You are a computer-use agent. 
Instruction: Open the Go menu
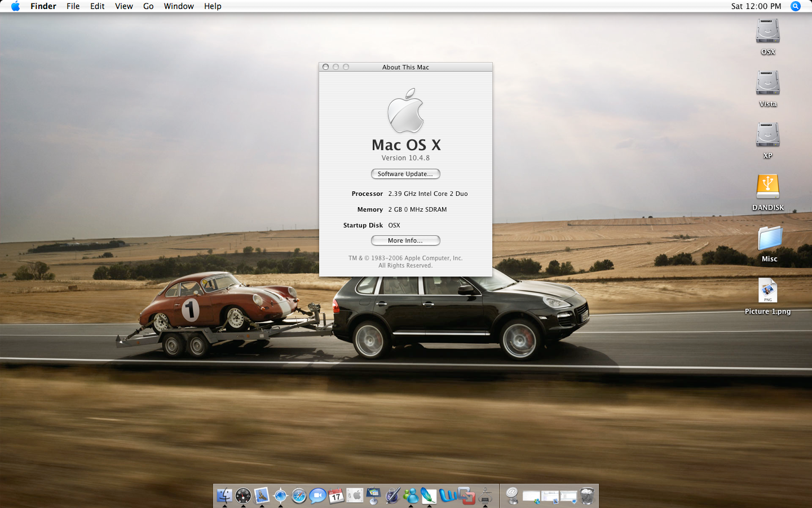pos(148,6)
